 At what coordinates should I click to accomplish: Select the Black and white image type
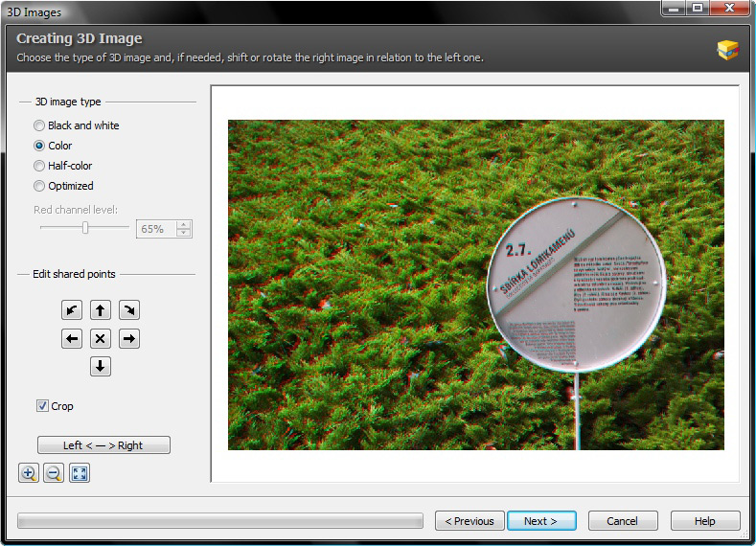[39, 125]
